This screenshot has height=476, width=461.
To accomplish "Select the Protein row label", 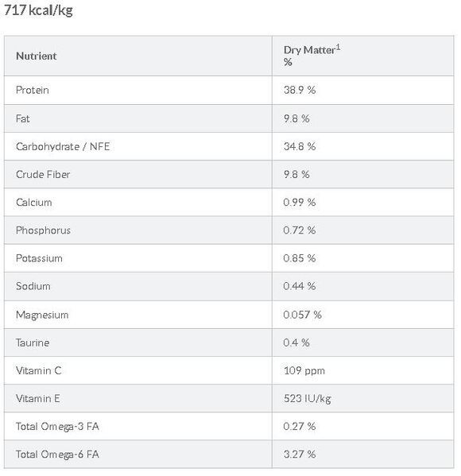I will tap(33, 90).
